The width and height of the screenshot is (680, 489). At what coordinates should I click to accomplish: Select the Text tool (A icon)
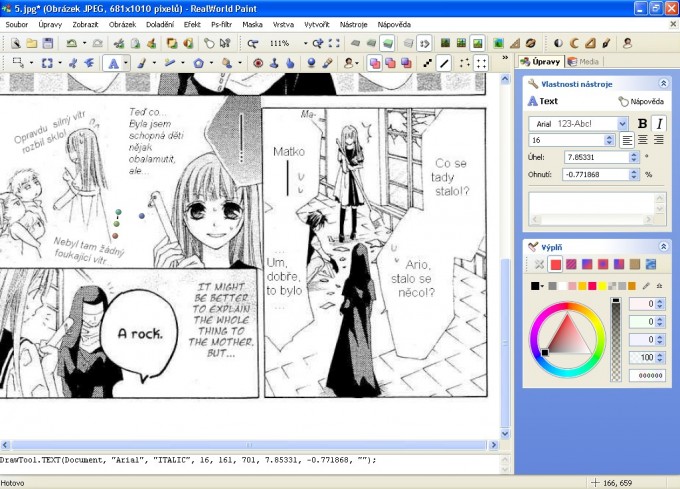coord(113,64)
